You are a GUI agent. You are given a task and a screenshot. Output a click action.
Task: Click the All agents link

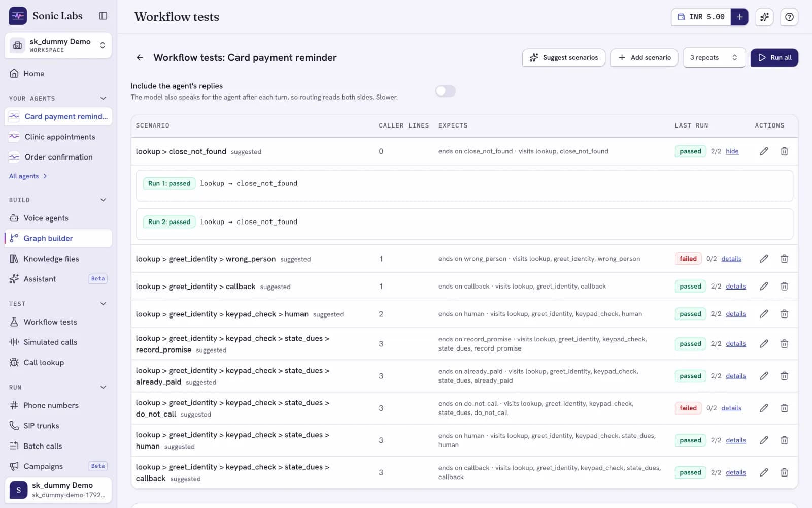28,176
